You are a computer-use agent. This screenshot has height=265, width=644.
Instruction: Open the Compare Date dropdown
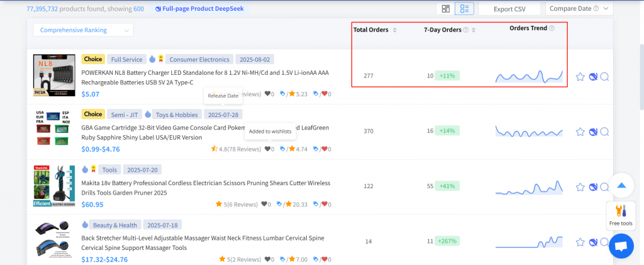tap(579, 9)
